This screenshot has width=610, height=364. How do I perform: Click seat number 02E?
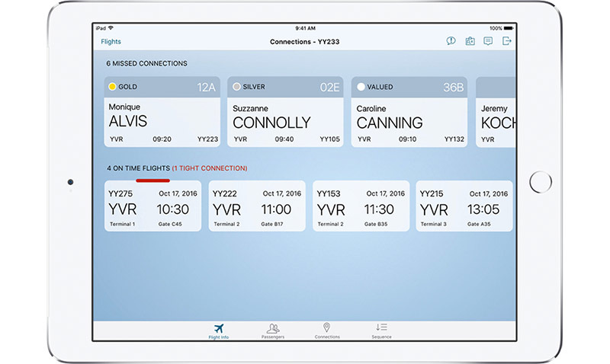point(329,88)
